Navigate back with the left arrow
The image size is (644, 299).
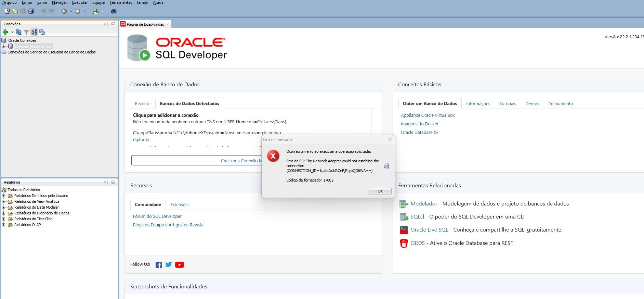(x=64, y=11)
